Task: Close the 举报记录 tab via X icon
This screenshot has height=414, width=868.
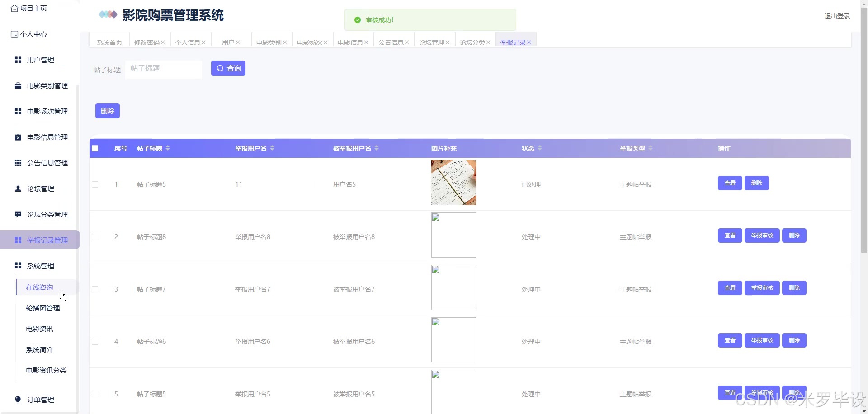Action: (529, 42)
